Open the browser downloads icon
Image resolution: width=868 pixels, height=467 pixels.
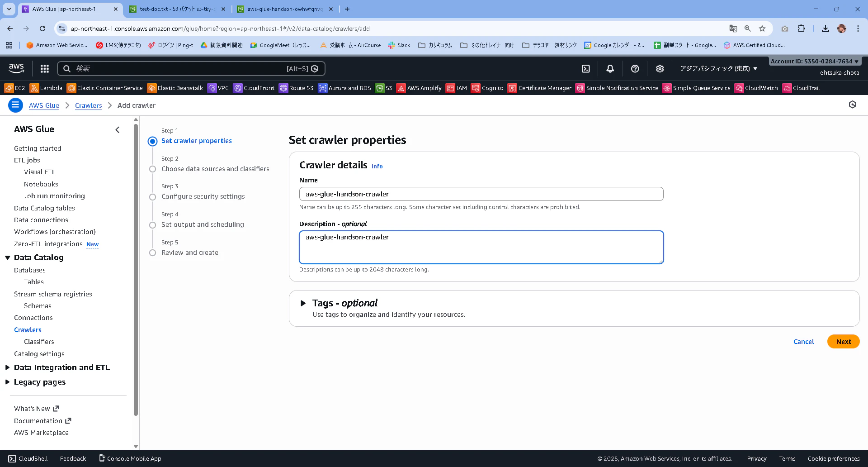point(825,29)
